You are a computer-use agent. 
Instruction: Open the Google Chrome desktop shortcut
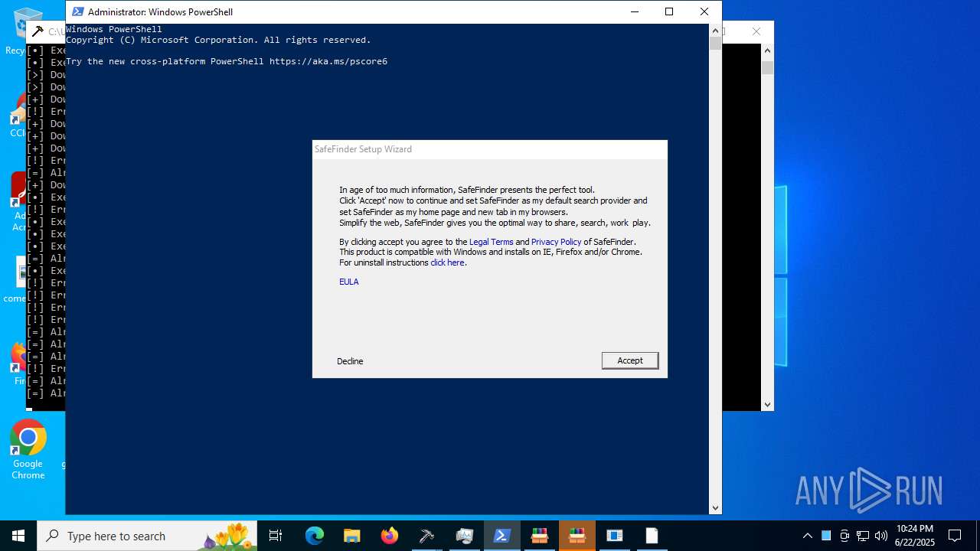(28, 450)
